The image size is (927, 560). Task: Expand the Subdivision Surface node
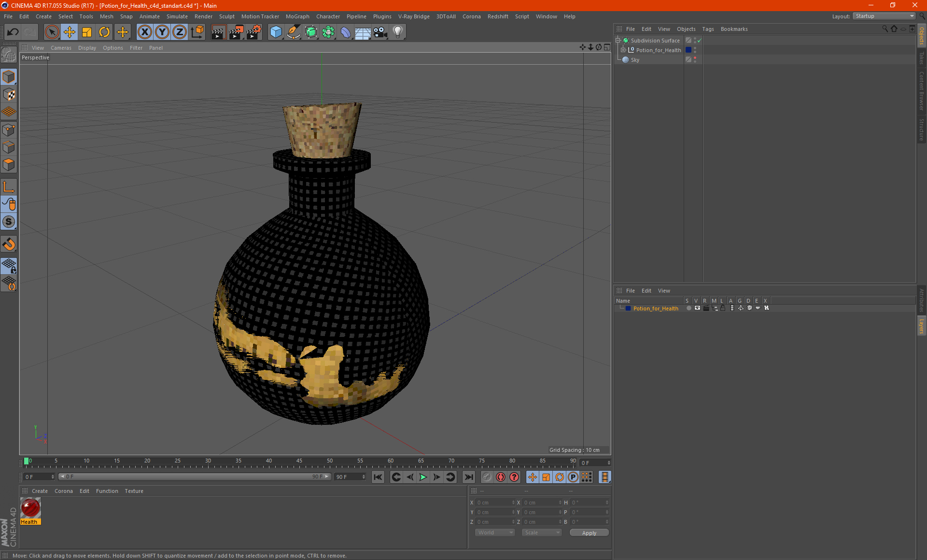point(618,41)
